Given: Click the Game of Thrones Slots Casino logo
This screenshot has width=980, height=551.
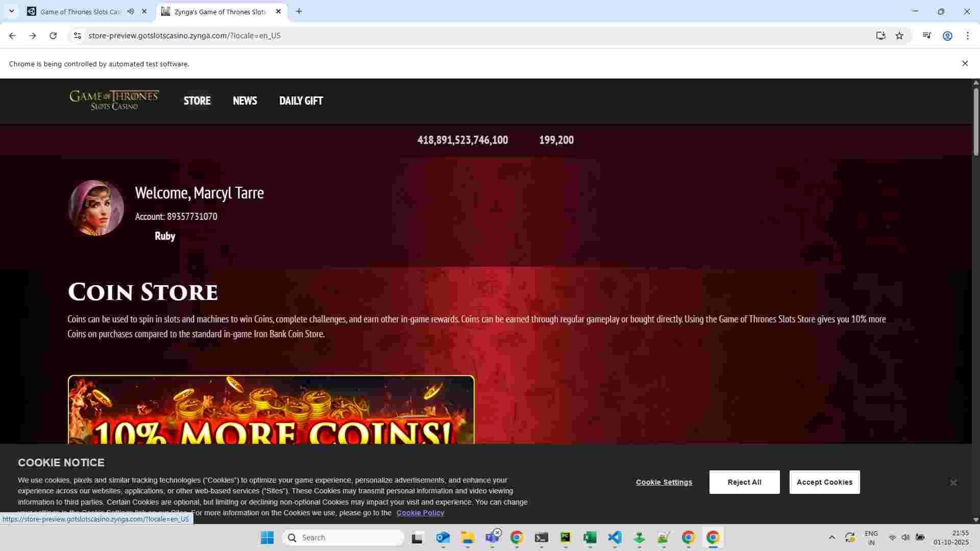Looking at the screenshot, I should tap(114, 101).
